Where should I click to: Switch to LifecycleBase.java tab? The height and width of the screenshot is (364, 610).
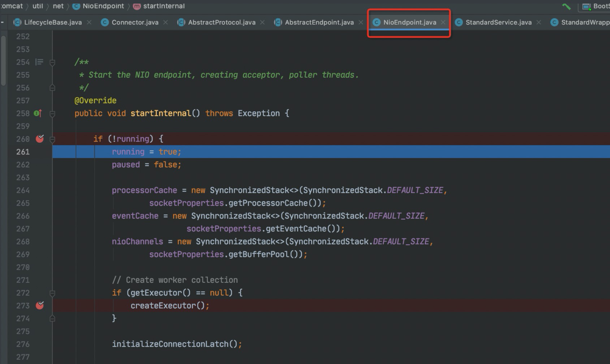coord(53,22)
